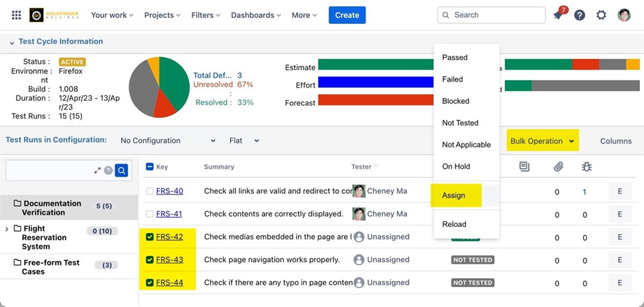This screenshot has width=644, height=307.
Task: Check the FRS-40 row checkbox
Action: click(150, 191)
